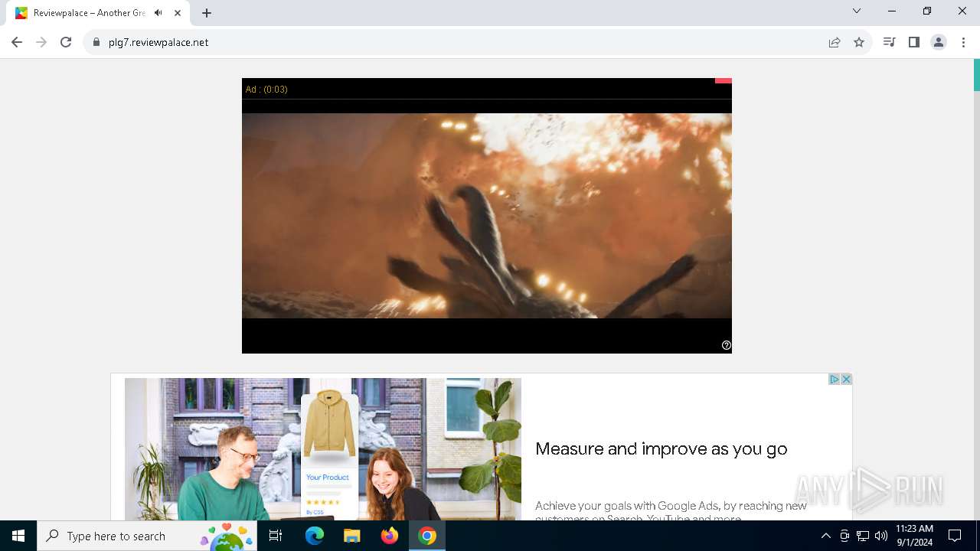Screen dimensions: 980x551
Task: Open the AdChoices info icon
Action: tap(835, 380)
